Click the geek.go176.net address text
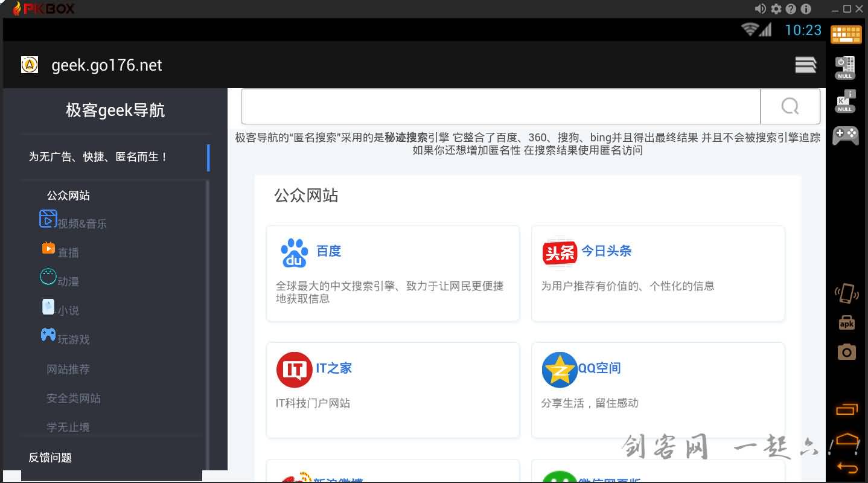The image size is (868, 483). [107, 65]
